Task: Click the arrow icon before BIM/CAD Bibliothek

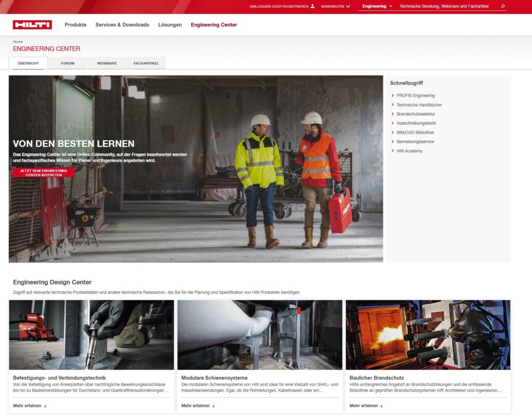Action: [x=392, y=132]
